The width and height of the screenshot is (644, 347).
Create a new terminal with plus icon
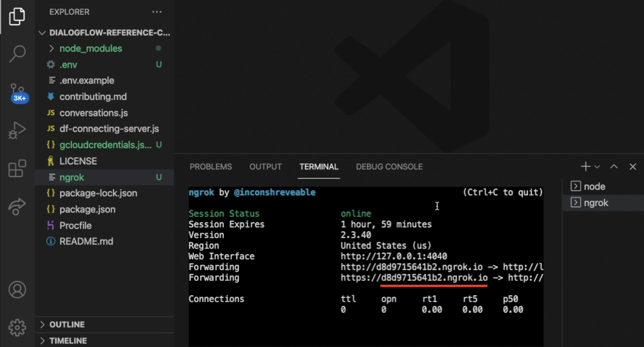[x=586, y=167]
